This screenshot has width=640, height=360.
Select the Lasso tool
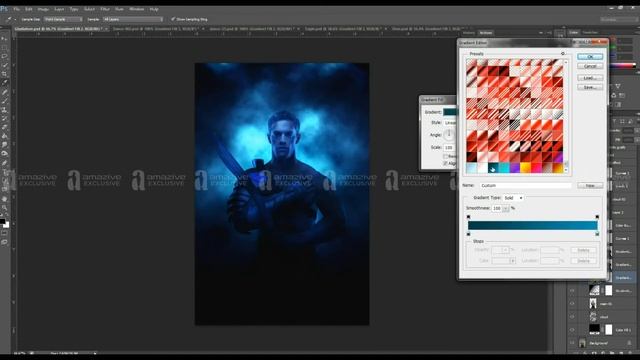[x=4, y=56]
